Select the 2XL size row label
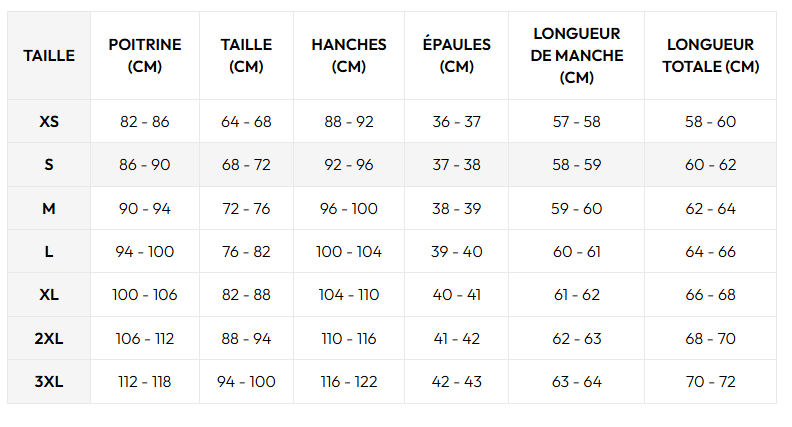 point(49,339)
